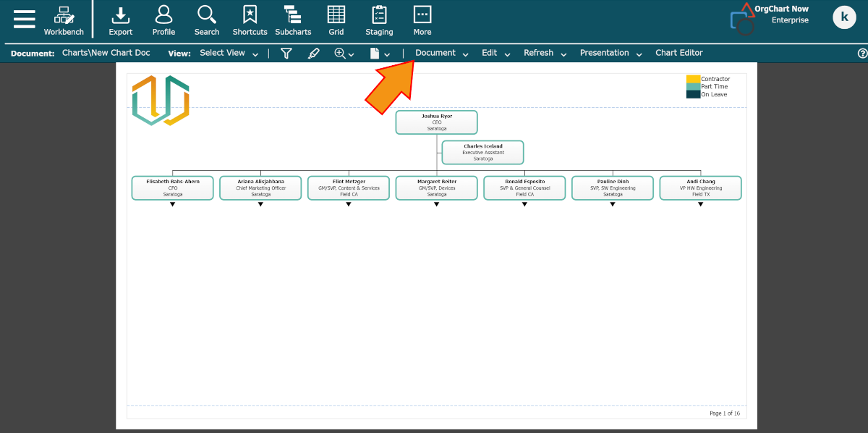Image resolution: width=868 pixels, height=433 pixels.
Task: Open the Document menu
Action: tap(441, 53)
